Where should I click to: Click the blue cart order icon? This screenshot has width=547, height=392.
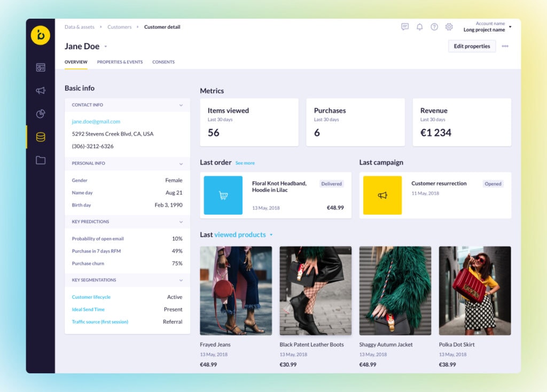tap(223, 195)
